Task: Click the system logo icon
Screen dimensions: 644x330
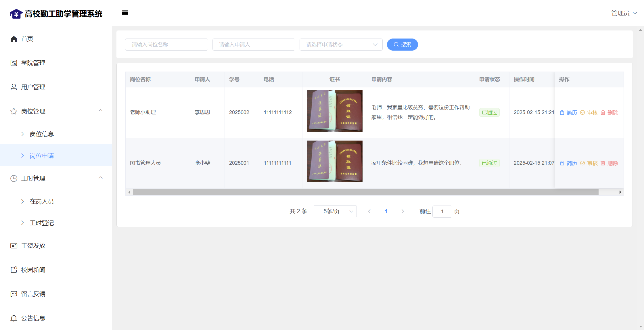Action: [16, 14]
